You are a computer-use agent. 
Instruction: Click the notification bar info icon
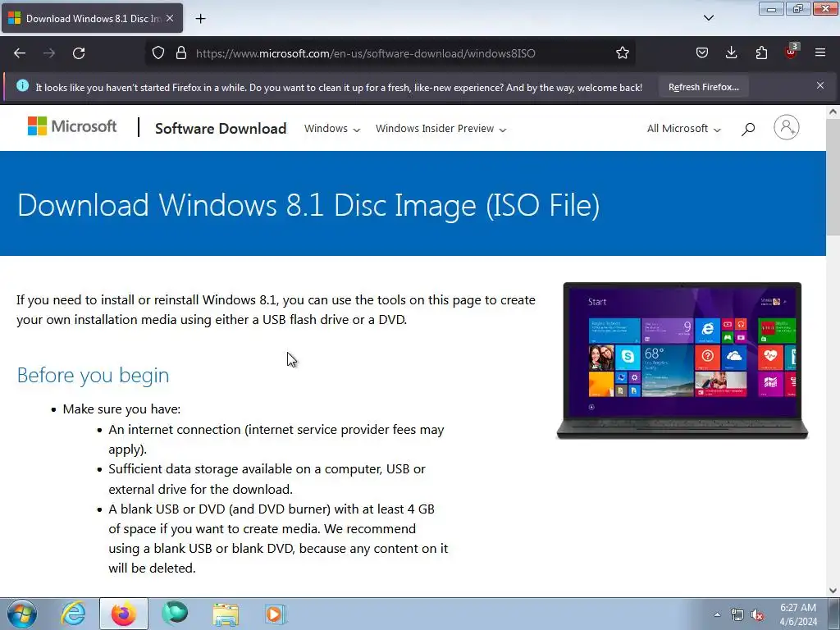pyautogui.click(x=22, y=85)
